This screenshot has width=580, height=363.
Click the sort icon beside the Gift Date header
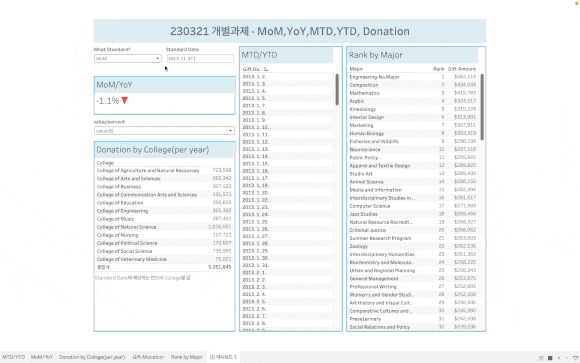pos(266,69)
